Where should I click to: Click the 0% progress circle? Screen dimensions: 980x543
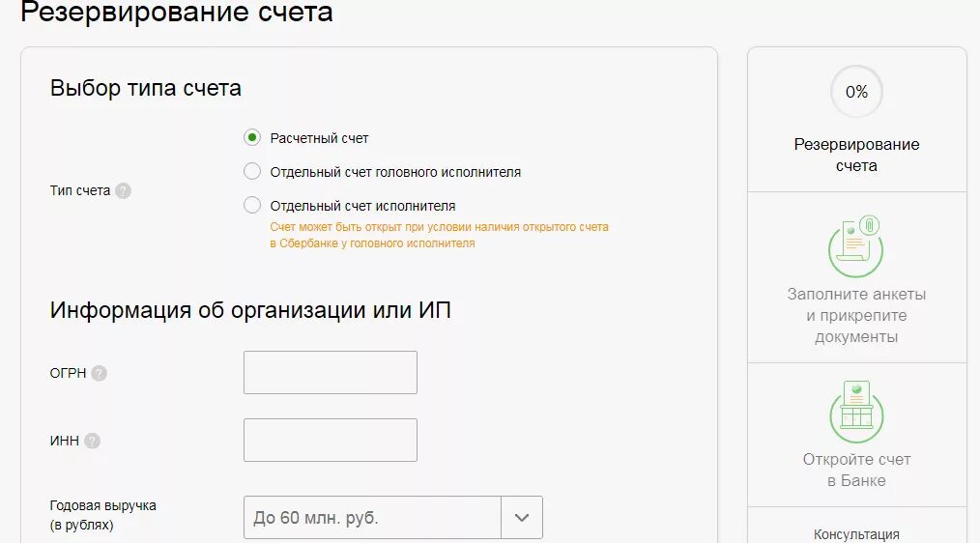(856, 92)
